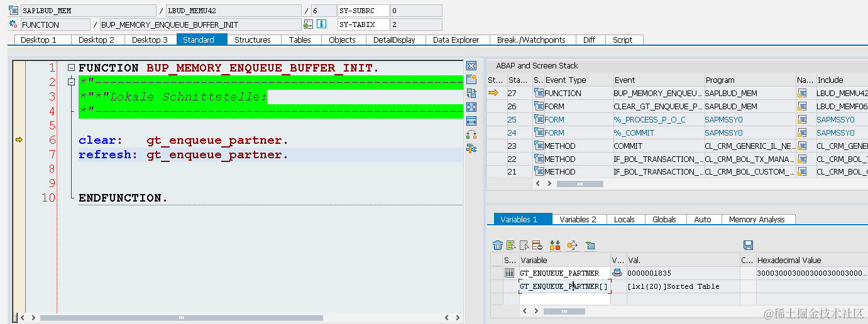This screenshot has height=324, width=868.
Task: Click the second gray list icon in the variables toolbar
Action: 524,245
